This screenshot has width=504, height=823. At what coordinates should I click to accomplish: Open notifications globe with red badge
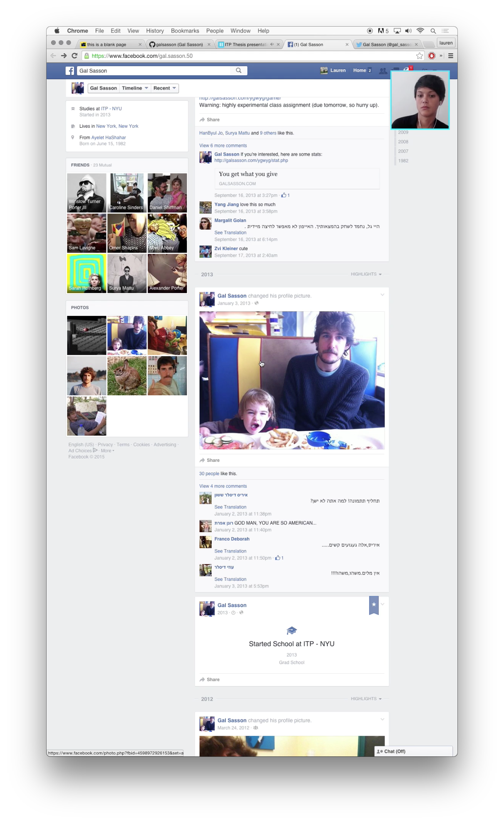(408, 69)
